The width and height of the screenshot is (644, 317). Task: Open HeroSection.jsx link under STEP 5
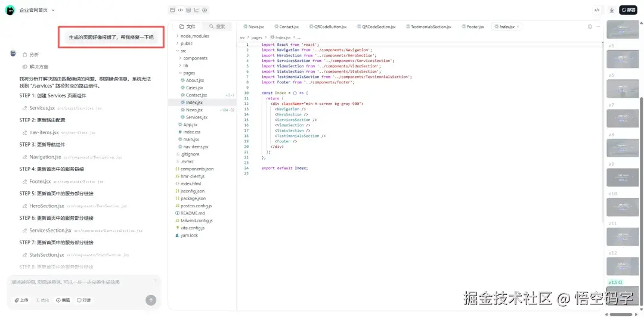click(x=47, y=206)
